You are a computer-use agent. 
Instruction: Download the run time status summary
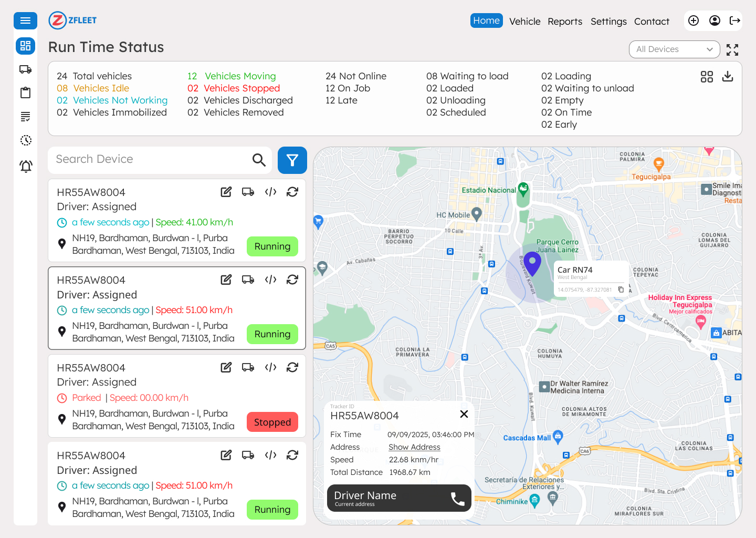[727, 77]
